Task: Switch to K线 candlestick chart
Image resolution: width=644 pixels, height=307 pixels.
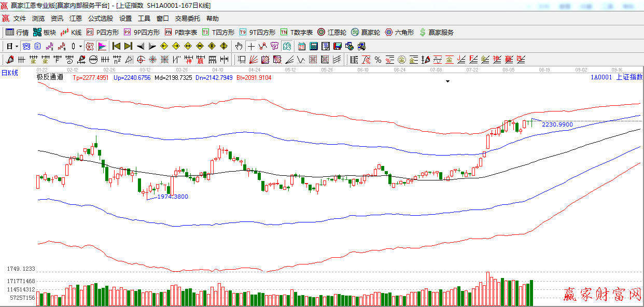Action: coord(71,32)
